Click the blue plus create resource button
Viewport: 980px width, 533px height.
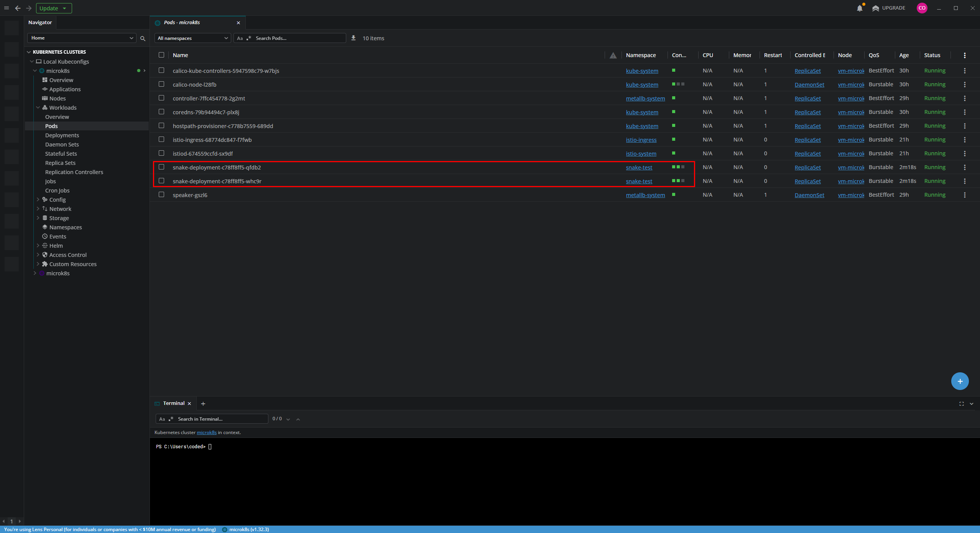point(960,381)
